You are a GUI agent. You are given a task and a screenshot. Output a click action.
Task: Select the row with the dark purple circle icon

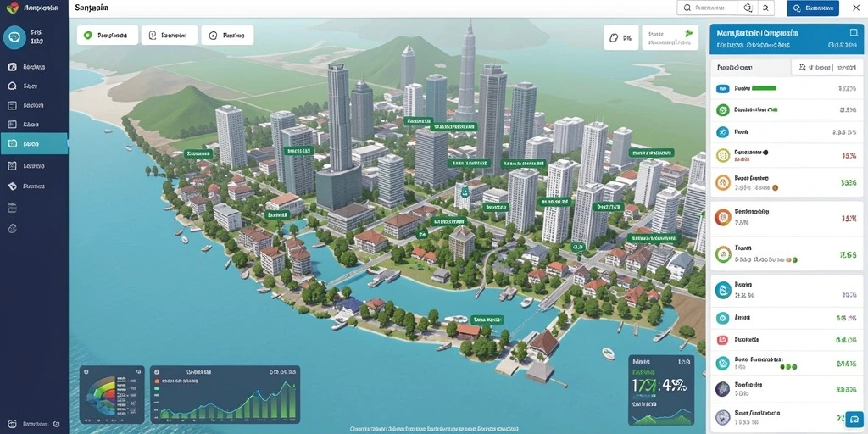tap(787, 389)
